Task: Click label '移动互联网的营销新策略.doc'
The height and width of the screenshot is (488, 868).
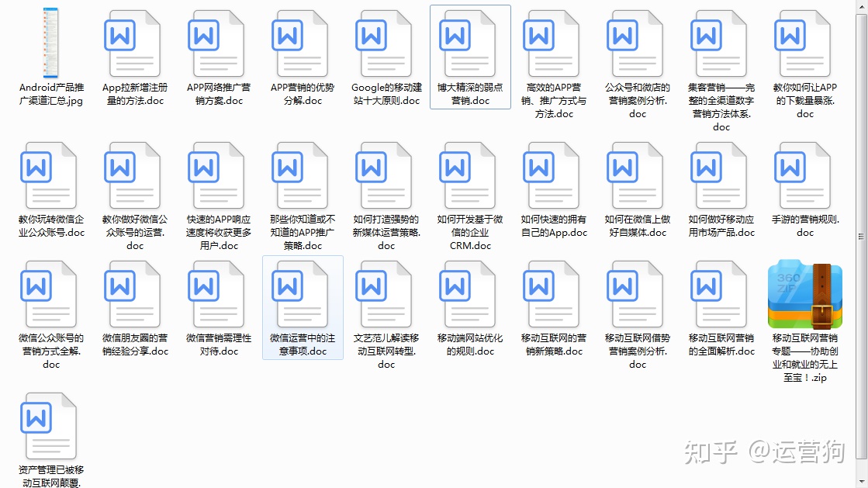Action: 554,344
